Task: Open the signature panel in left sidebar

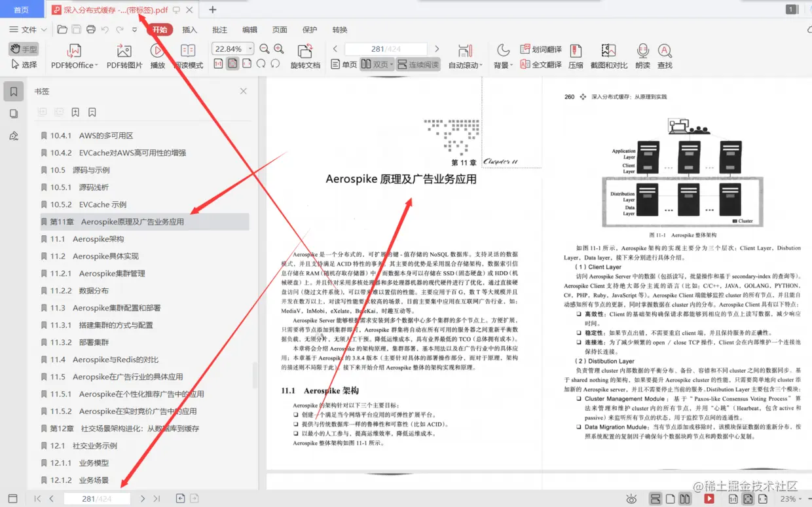Action: click(14, 136)
